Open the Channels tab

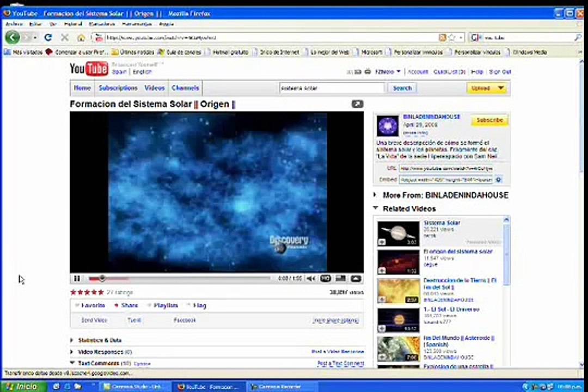185,88
